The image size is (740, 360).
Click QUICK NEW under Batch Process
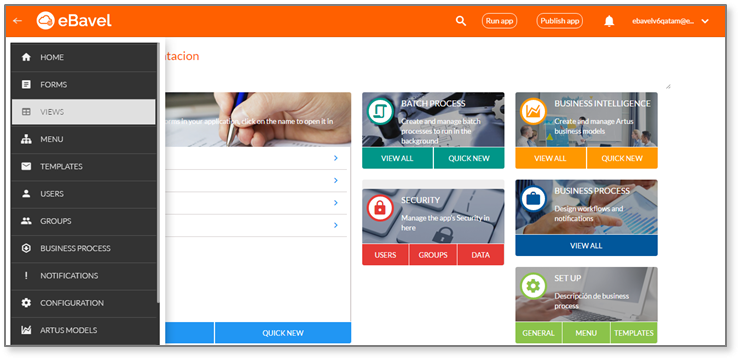[469, 159]
